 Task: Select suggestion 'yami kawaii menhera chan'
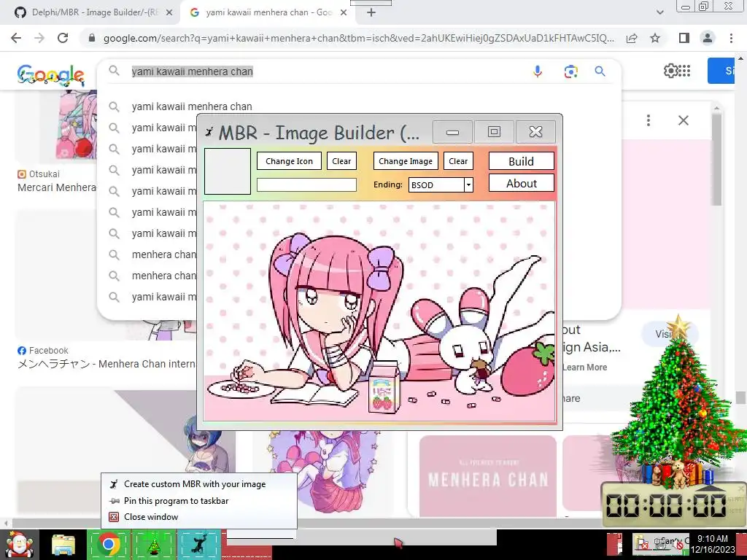pyautogui.click(x=192, y=106)
